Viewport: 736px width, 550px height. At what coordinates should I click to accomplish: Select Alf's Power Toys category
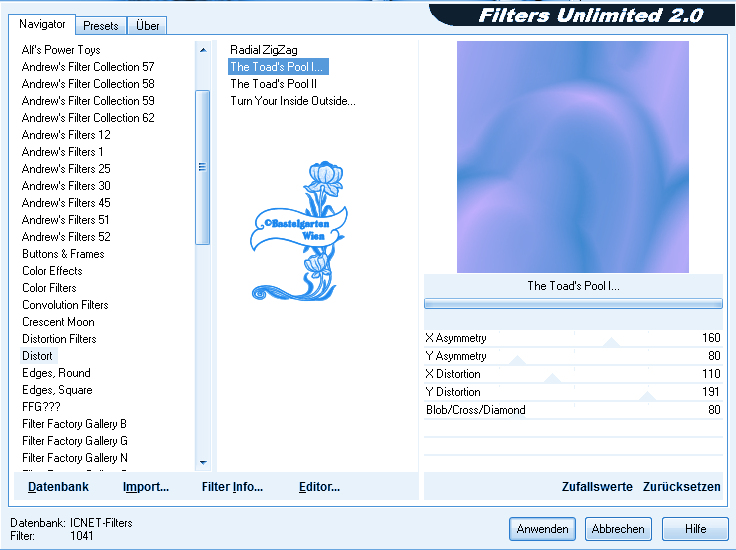(x=61, y=50)
